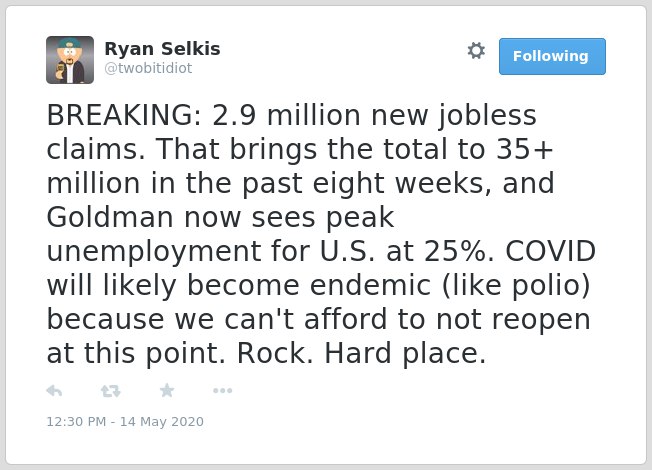Viewport: 652px width, 470px height.
Task: Click the word Goldman in the tweet
Action: click(110, 217)
